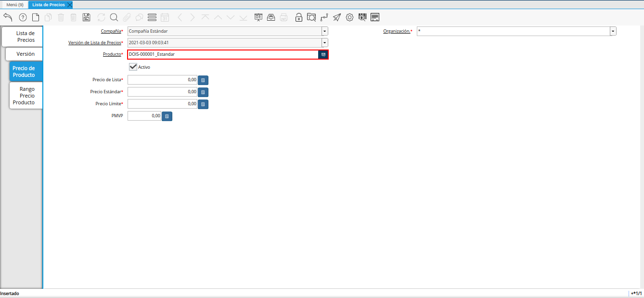Click the copy record icon
Screen dimensions: 644x298
coord(48,17)
